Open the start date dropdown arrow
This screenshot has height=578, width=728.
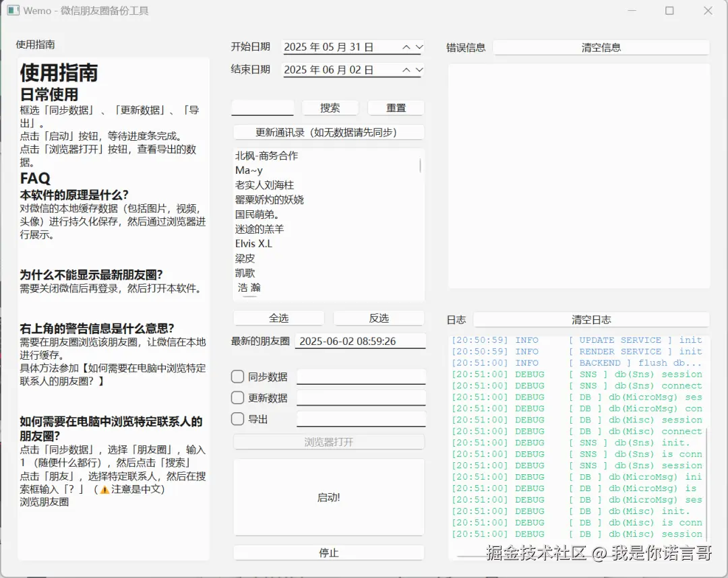419,47
